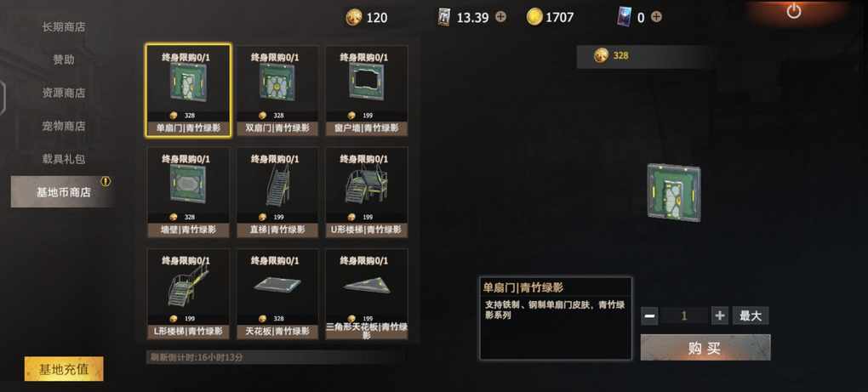This screenshot has height=392, width=868.
Task: Open the 基地充值 recharge button
Action: (64, 369)
